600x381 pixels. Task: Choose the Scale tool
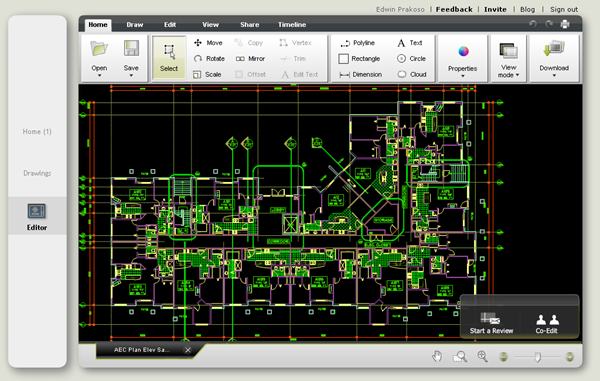tap(207, 74)
